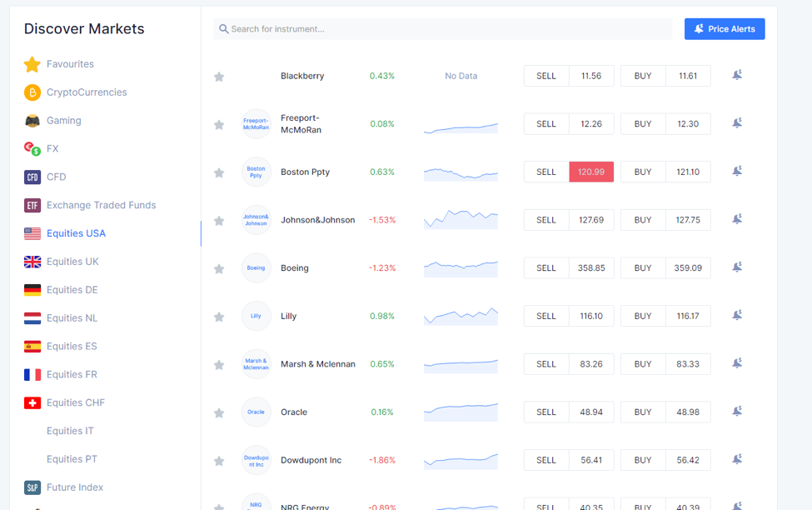Switch to Equities PT category
The height and width of the screenshot is (510, 812).
(72, 459)
